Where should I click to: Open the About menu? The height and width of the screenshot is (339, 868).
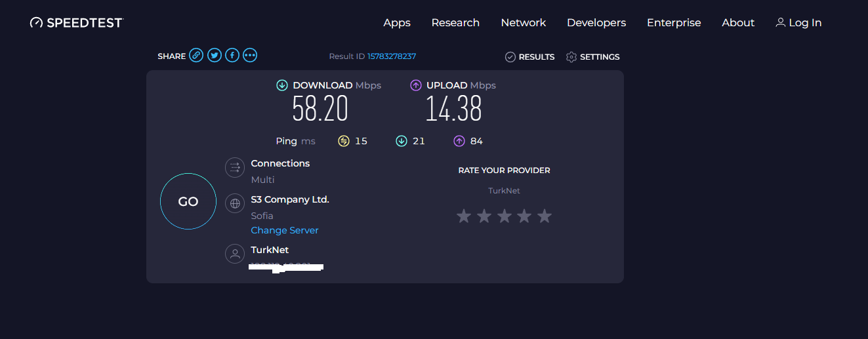(x=738, y=22)
